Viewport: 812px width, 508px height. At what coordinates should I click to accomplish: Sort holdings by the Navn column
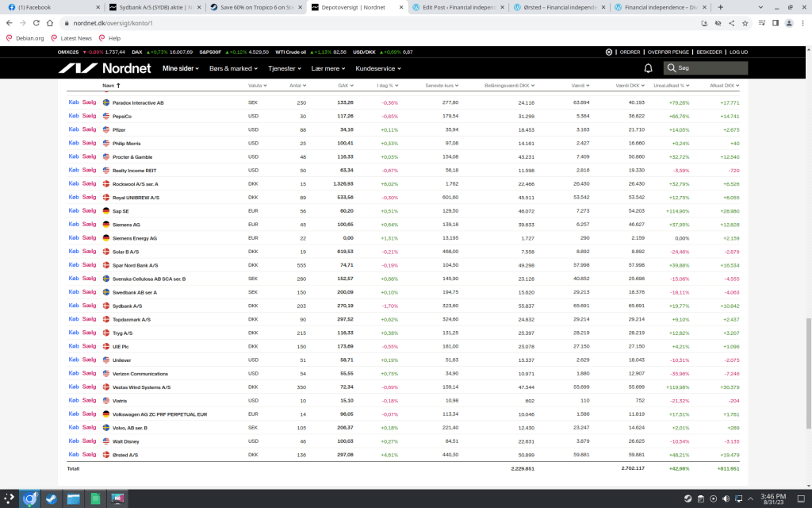click(x=110, y=85)
